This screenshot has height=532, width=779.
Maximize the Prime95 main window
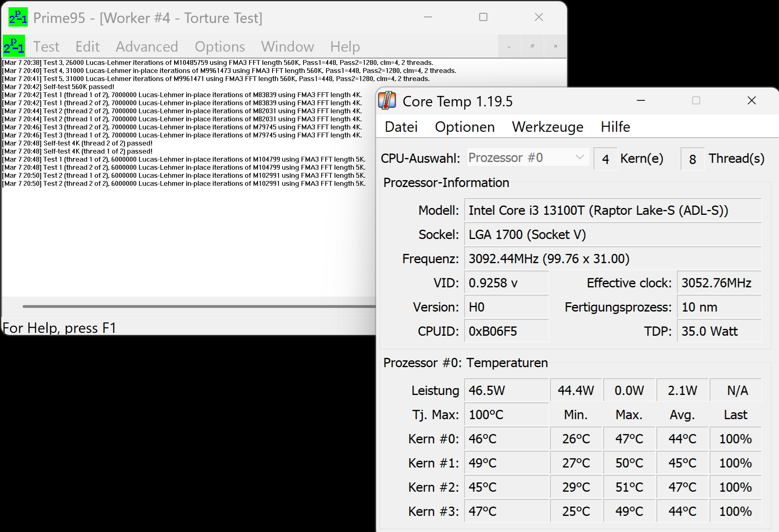pos(483,17)
